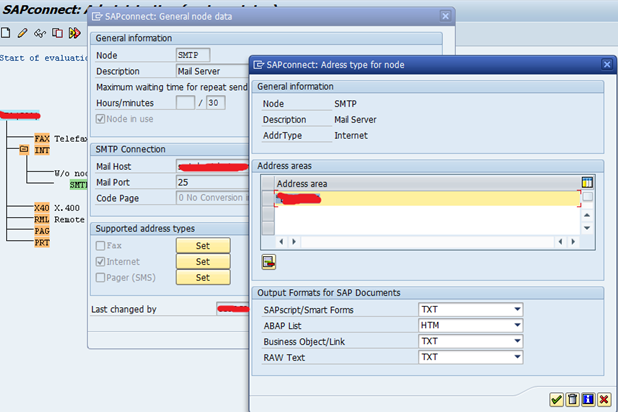The image size is (622, 414).
Task: Select the X40 node in tree
Action: (42, 208)
